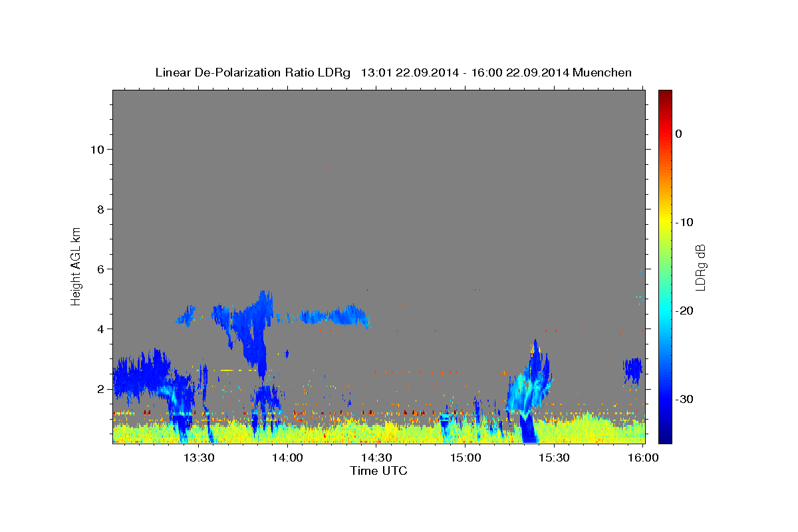Click the 13:30 time tick label

point(198,458)
